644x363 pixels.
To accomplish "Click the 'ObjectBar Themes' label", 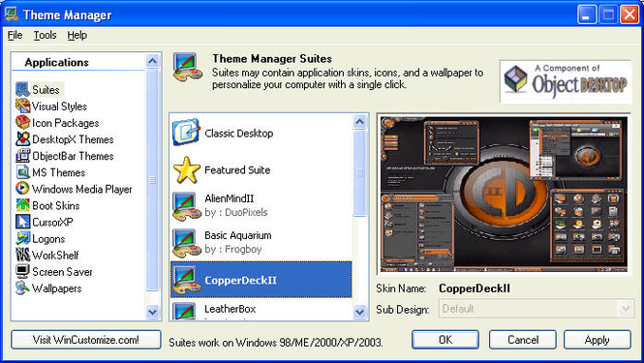I will (73, 156).
